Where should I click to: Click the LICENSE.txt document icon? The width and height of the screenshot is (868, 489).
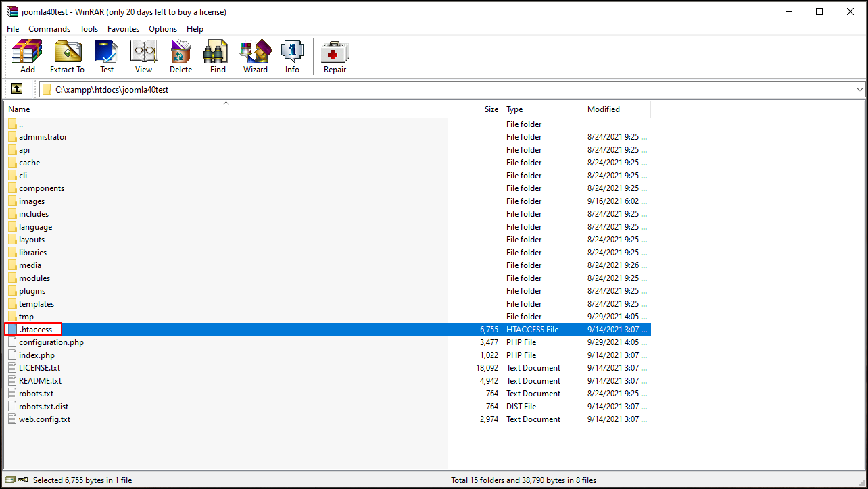coord(12,368)
